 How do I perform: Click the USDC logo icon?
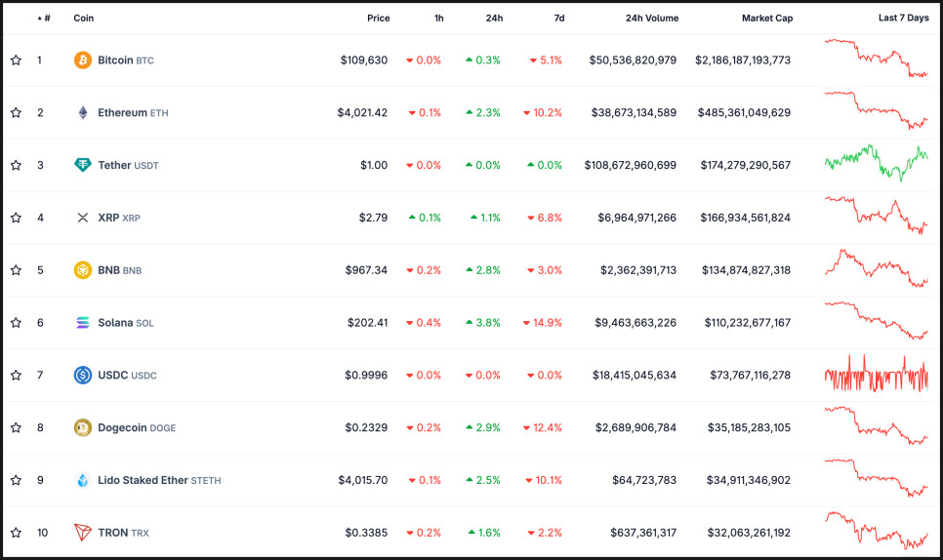(83, 375)
